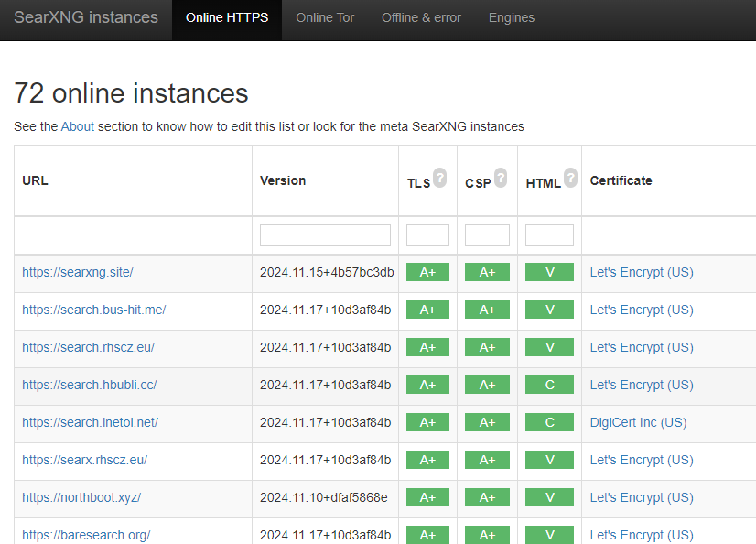Open the DigiCert Inc (US) certificate link
Image resolution: width=756 pixels, height=544 pixels.
click(638, 422)
